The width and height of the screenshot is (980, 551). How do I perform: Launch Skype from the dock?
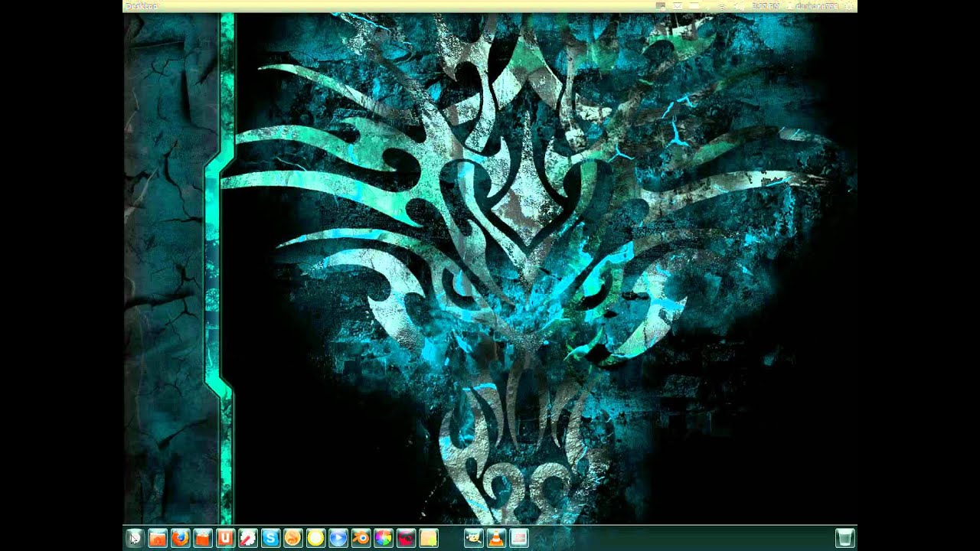coord(270,538)
